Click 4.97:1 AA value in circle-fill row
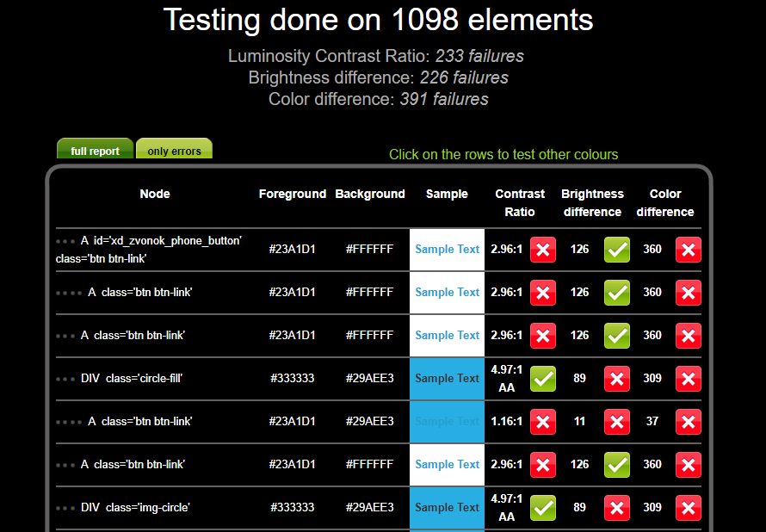 (x=507, y=379)
